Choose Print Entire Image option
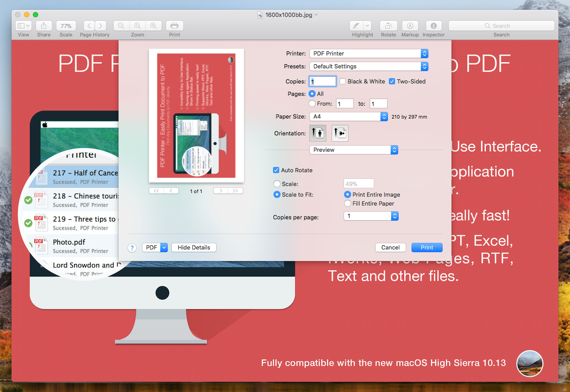This screenshot has height=392, width=570. [348, 194]
